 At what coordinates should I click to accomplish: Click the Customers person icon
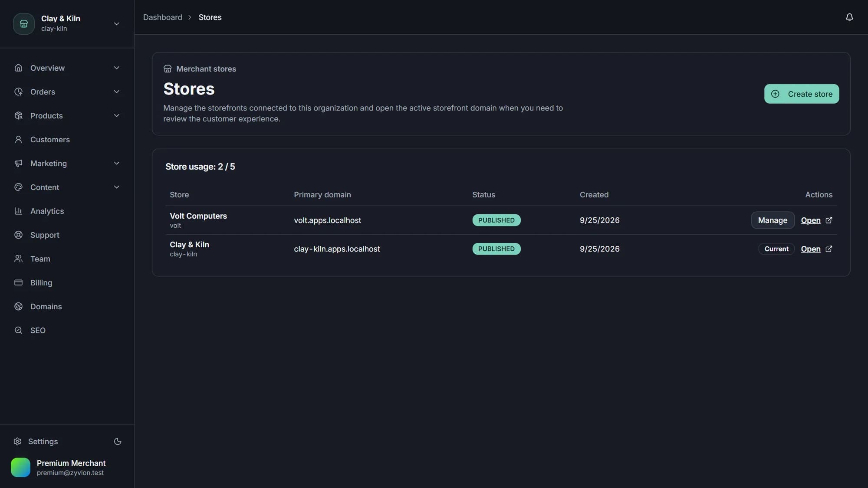[18, 139]
